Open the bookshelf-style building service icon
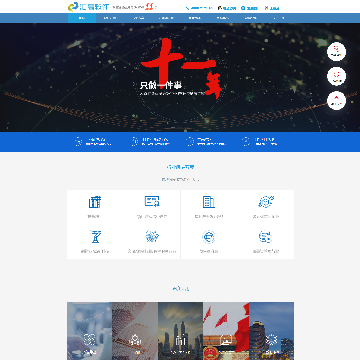This screenshot has width=360, height=360. [x=95, y=202]
